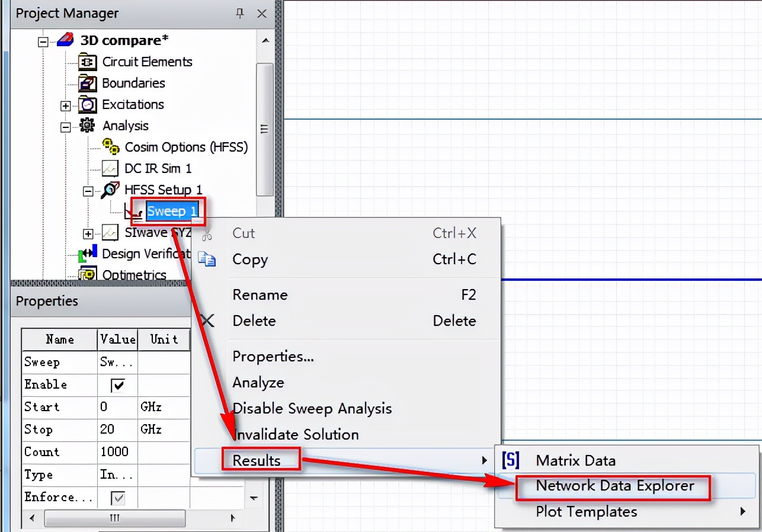
Task: Click the Boundaries folder icon
Action: click(x=87, y=84)
